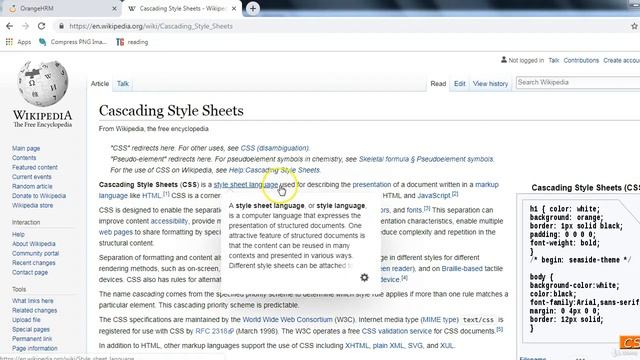Open the reading bookmark
640x360 pixels.
[132, 42]
